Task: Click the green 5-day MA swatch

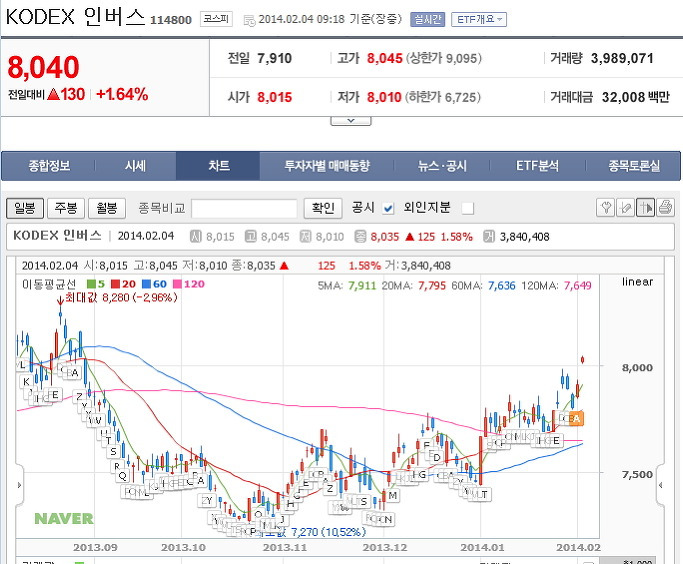Action: (x=91, y=284)
